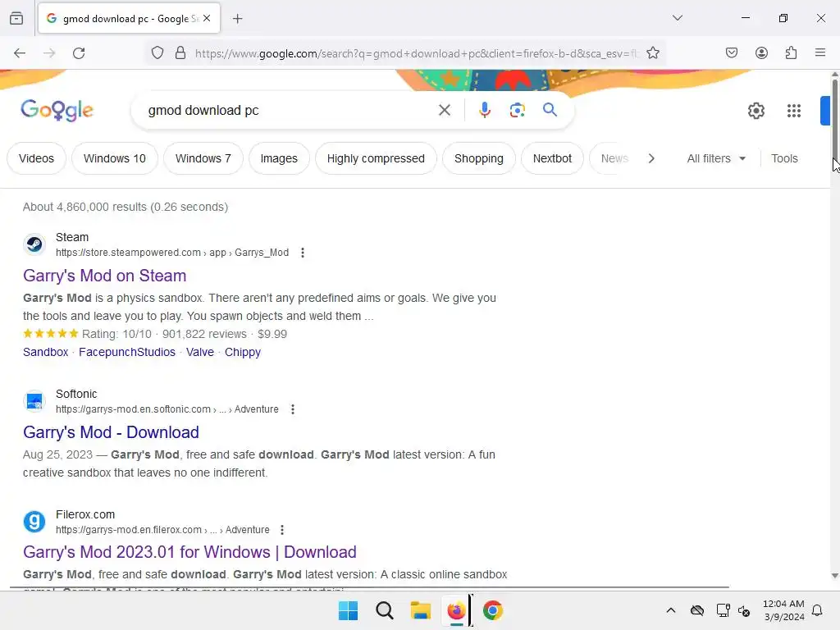Screen dimensions: 840x630
Task: Click the Google Sign in blue button
Action: pos(825,111)
